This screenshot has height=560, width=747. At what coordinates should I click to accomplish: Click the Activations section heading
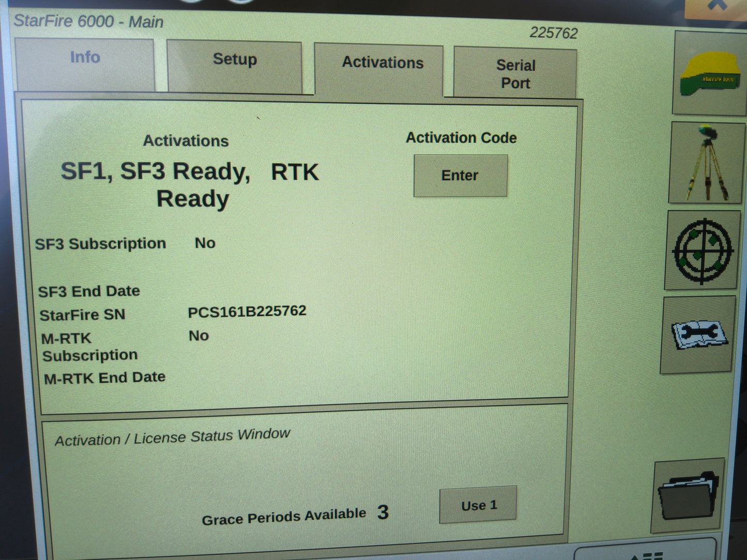click(186, 141)
